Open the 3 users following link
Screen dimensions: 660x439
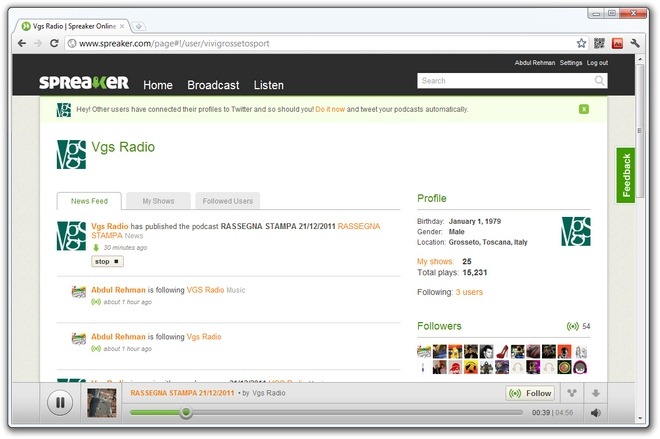pyautogui.click(x=469, y=292)
